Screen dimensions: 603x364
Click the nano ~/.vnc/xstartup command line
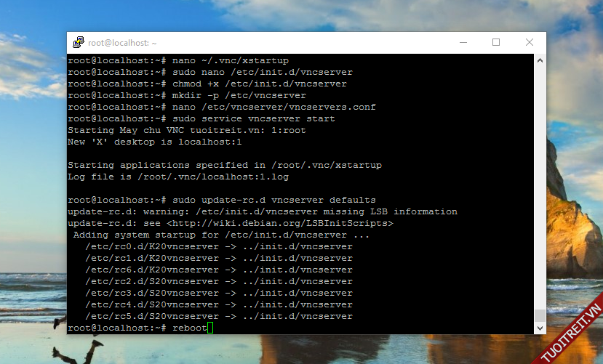click(x=230, y=61)
